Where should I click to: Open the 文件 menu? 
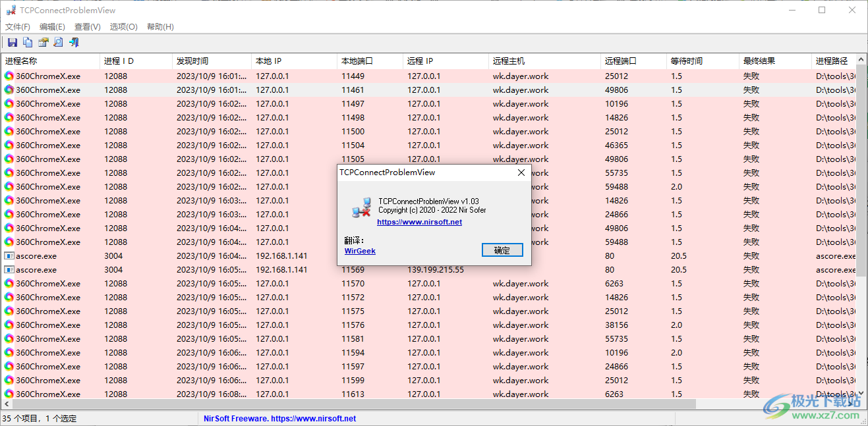[x=17, y=26]
